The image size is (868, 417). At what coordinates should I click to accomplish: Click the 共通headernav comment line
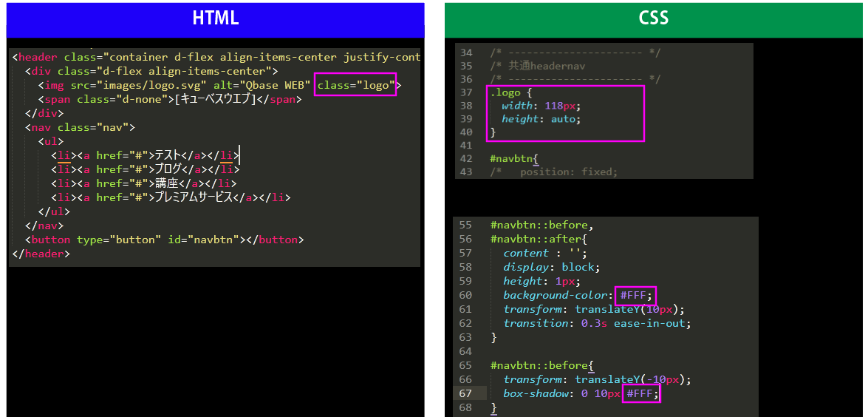point(537,66)
